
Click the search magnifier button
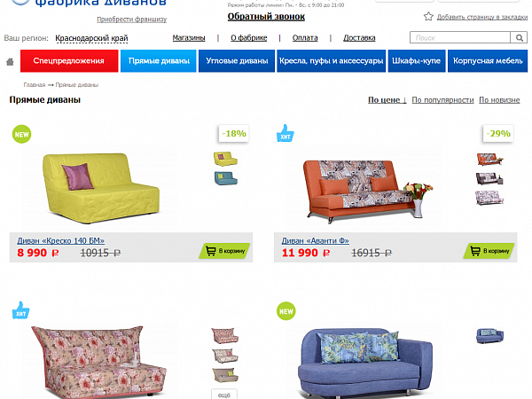(x=519, y=37)
